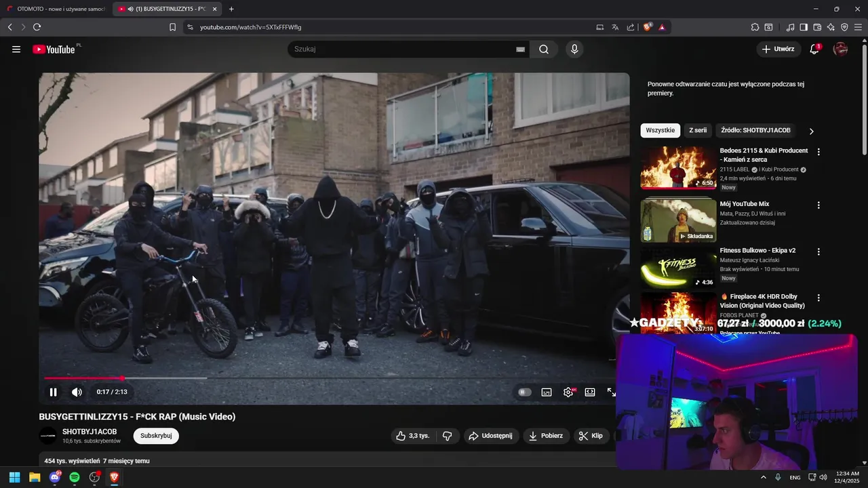
Task: Translate page icon in address bar
Action: click(615, 27)
